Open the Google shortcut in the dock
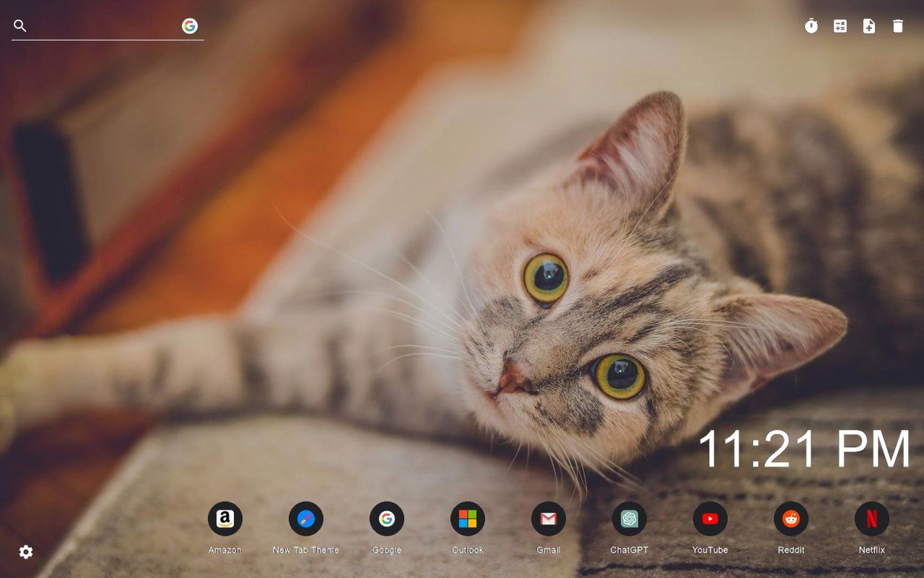 (x=387, y=519)
